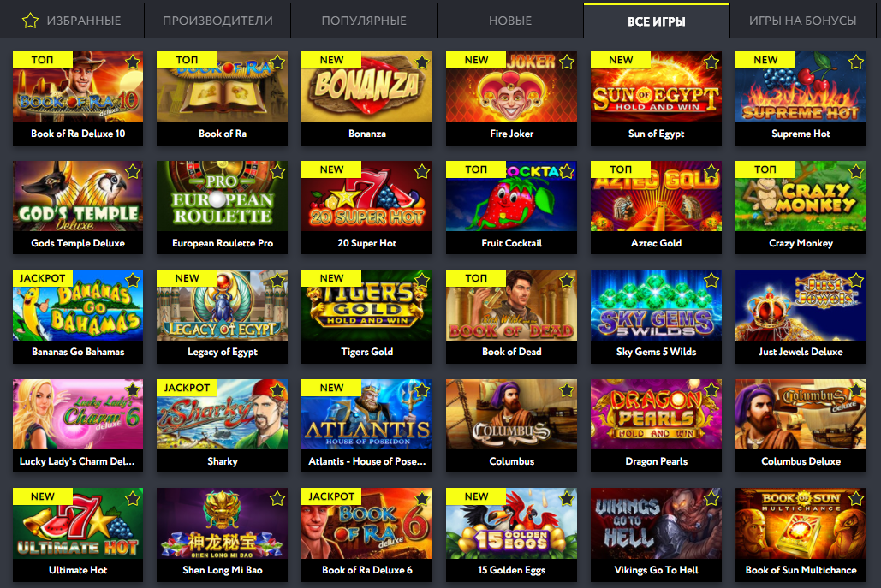Open the Новые games tab
Image resolution: width=881 pixels, height=588 pixels.
click(509, 21)
